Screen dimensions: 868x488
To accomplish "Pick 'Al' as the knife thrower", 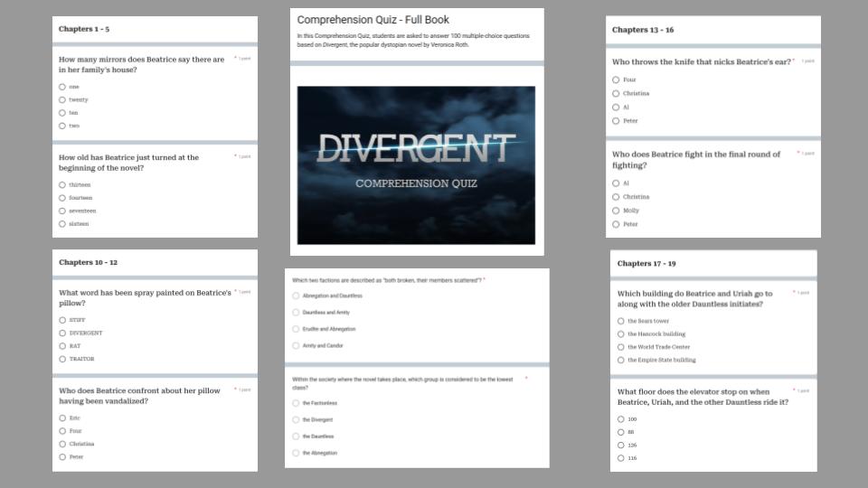I will coord(616,108).
